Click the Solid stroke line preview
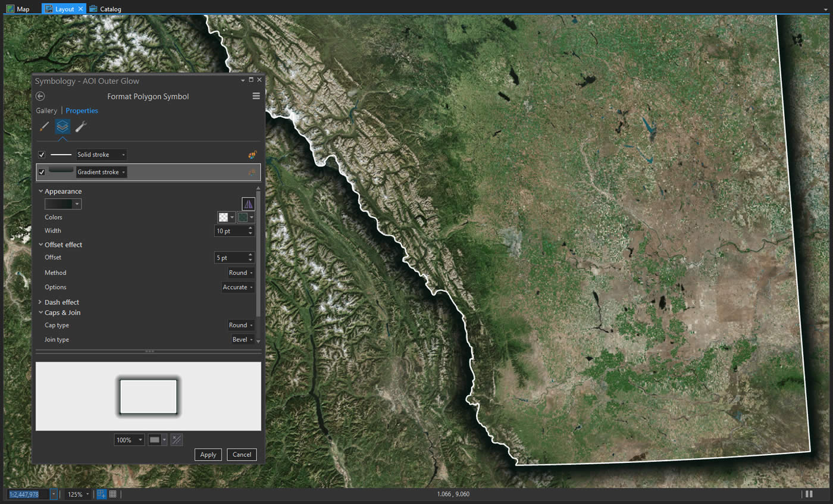The width and height of the screenshot is (833, 504). (x=61, y=155)
